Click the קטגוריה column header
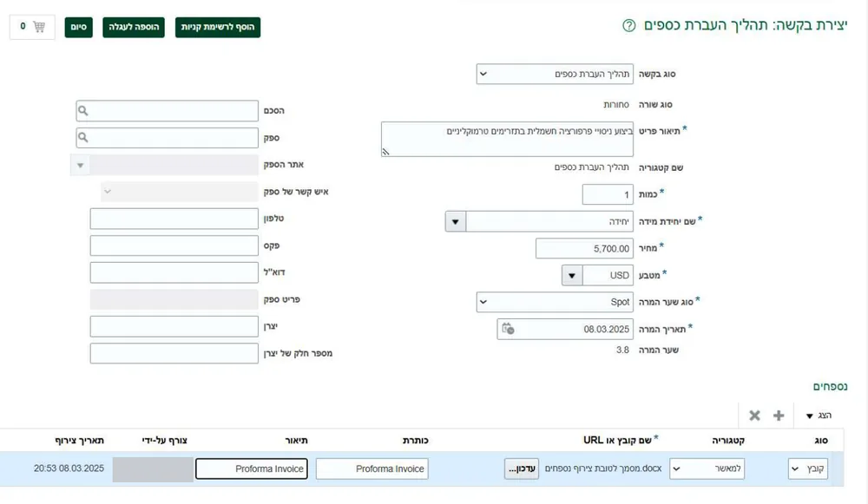The image size is (868, 504). click(x=728, y=441)
